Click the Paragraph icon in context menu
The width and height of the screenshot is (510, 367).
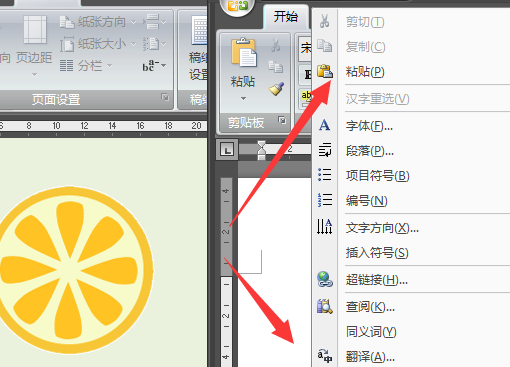pos(325,150)
